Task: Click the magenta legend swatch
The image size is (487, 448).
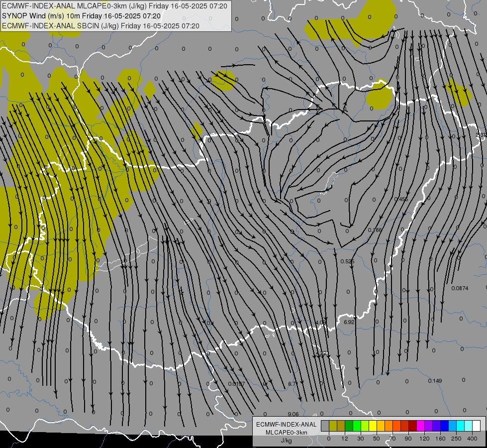Action: click(421, 426)
